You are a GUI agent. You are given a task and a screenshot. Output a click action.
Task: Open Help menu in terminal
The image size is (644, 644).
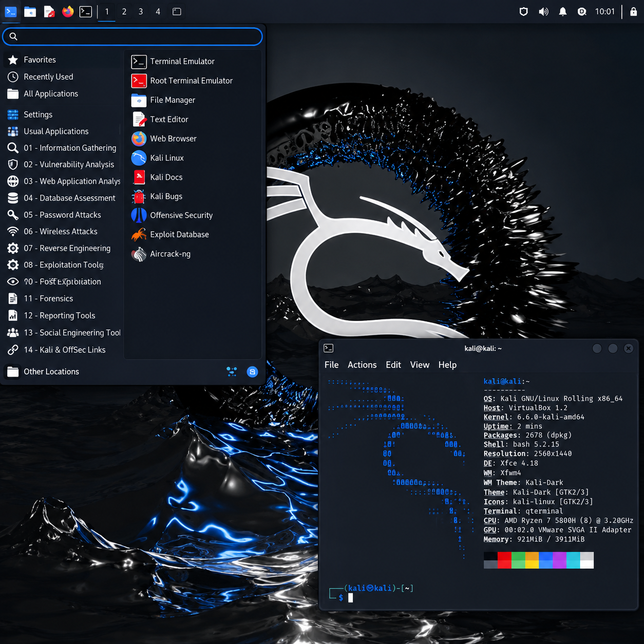tap(447, 365)
